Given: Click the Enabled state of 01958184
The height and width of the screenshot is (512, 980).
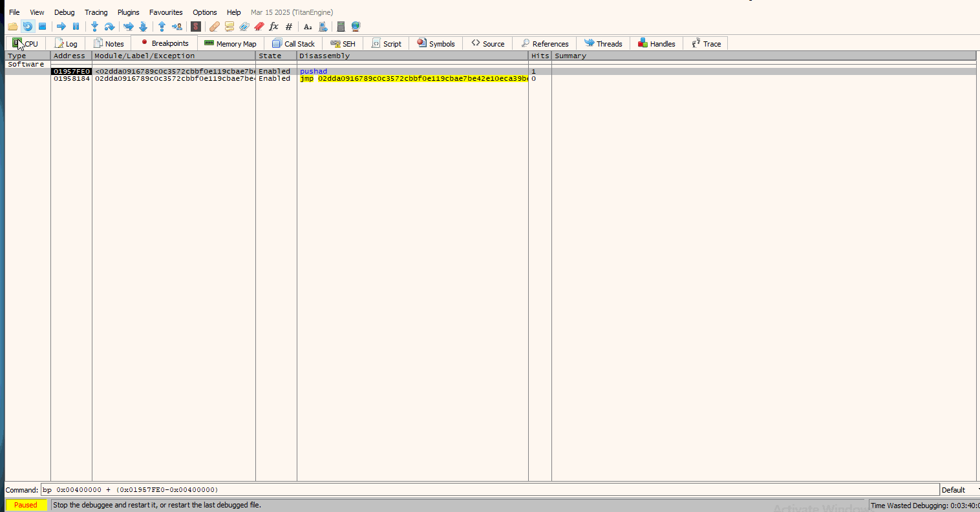Looking at the screenshot, I should tap(275, 78).
